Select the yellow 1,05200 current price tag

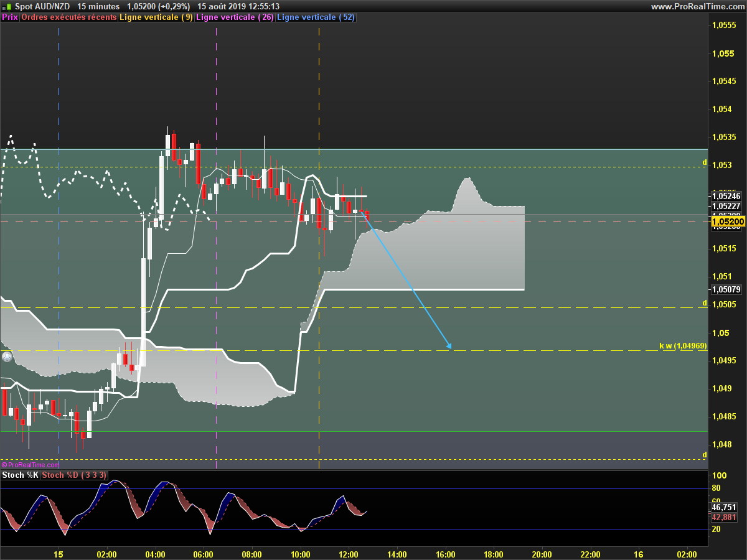coord(728,222)
